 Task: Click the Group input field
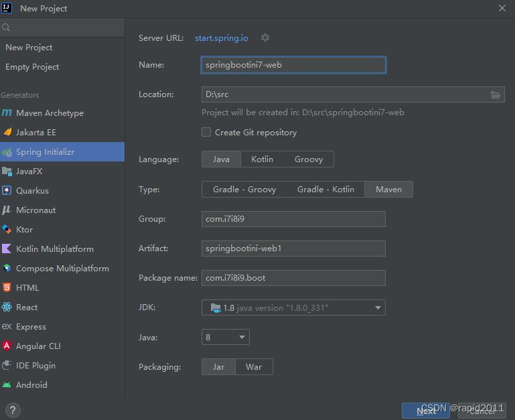click(293, 219)
